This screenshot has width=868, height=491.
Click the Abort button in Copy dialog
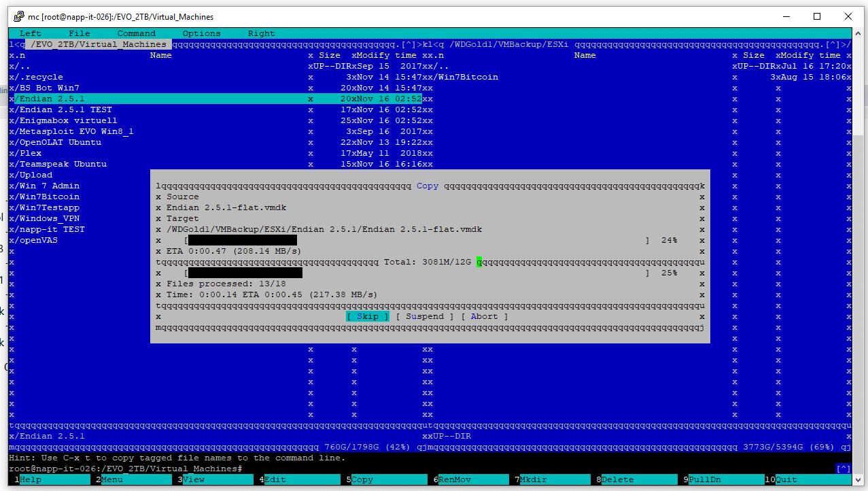tap(485, 316)
